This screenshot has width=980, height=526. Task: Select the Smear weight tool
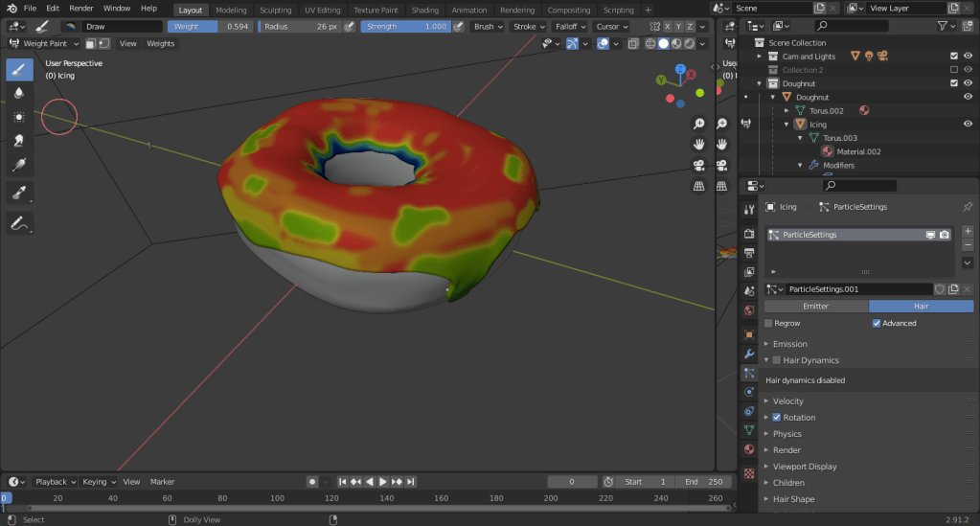18,140
